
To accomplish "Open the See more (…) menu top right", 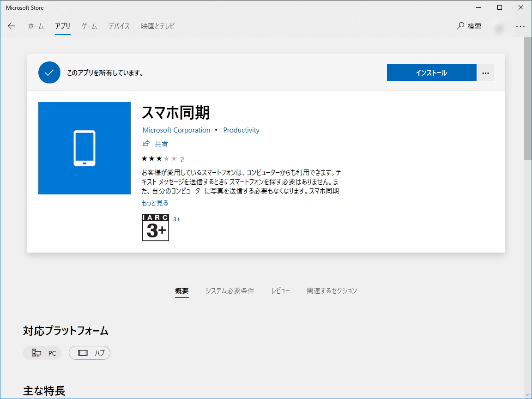I will pos(520,26).
